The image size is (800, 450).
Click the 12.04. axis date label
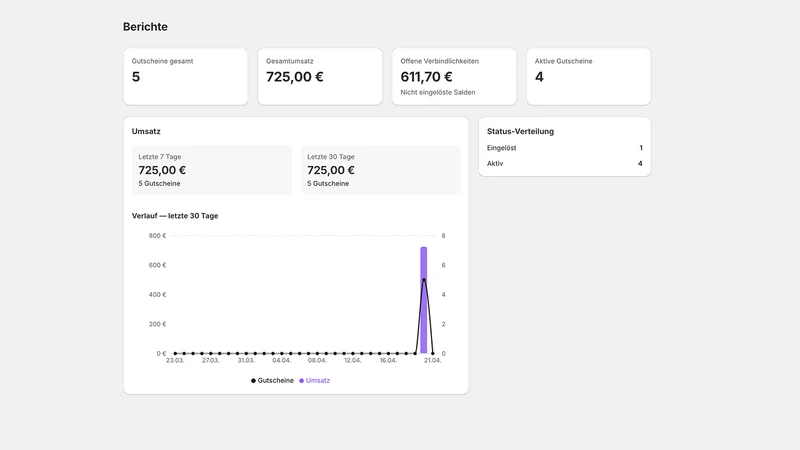coord(353,360)
